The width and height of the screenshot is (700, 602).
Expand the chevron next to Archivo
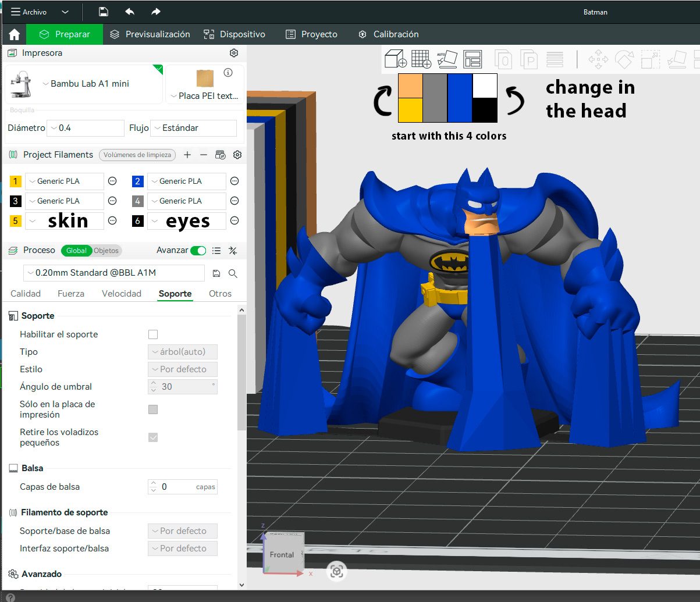coord(65,12)
